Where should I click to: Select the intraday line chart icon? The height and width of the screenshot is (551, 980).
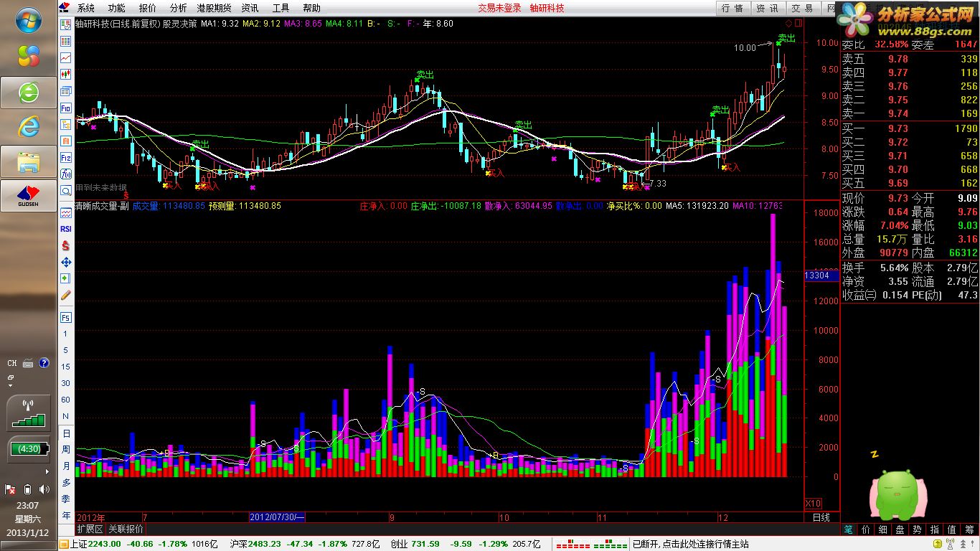click(65, 57)
